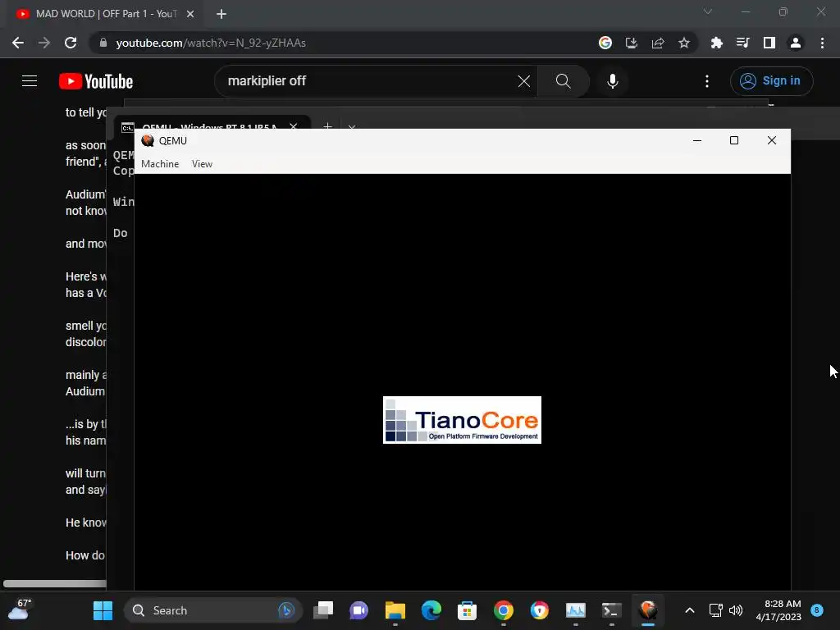
Task: Open Task Manager graph icon on taskbar
Action: [576, 610]
